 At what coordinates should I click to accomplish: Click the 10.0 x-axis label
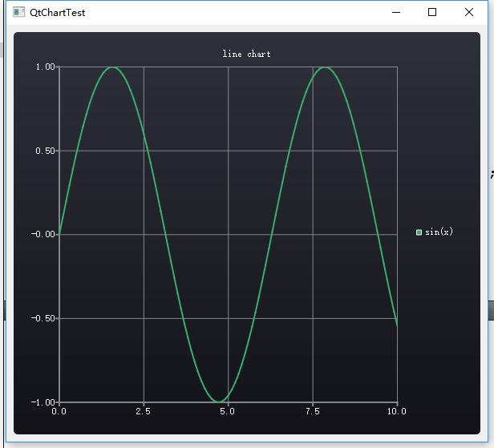point(397,411)
